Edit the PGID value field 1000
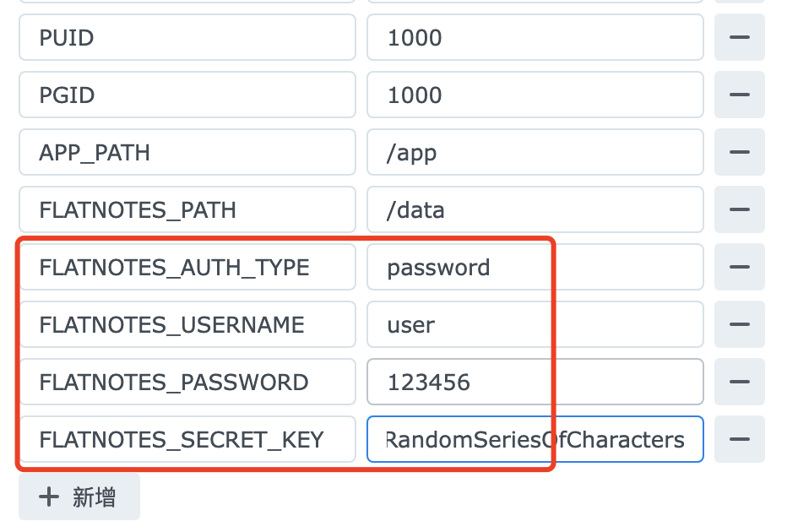Screen dimensions: 787x532 (535, 95)
